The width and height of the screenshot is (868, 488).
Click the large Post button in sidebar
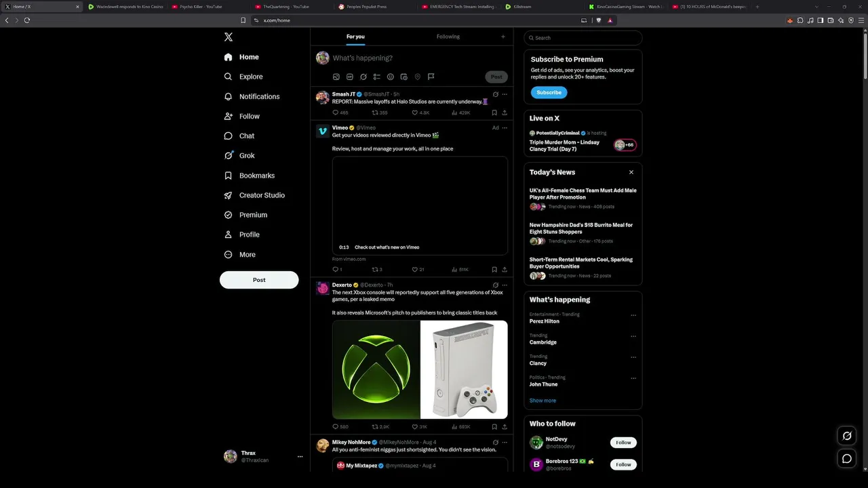259,280
